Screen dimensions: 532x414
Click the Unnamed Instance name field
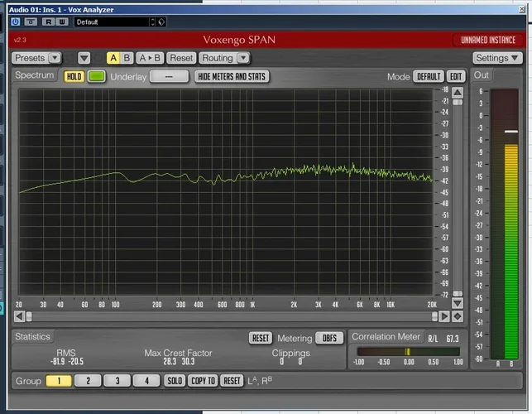click(x=486, y=40)
